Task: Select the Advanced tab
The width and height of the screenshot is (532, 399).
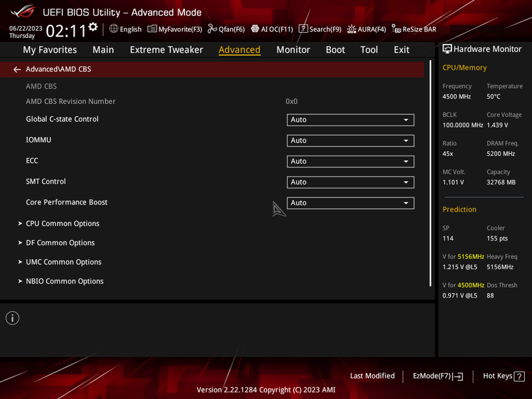Action: click(240, 50)
